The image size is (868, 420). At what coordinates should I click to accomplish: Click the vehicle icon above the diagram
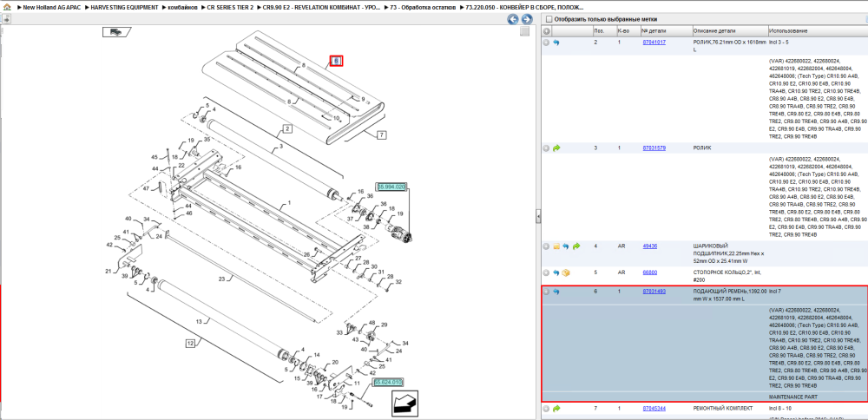pos(116,31)
